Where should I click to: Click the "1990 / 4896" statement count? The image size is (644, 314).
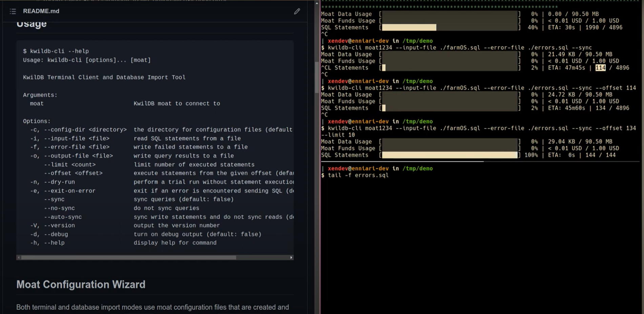[604, 27]
